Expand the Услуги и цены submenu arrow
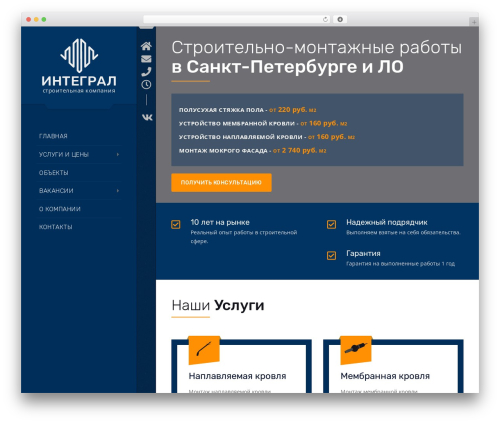500x423 pixels. click(x=118, y=154)
